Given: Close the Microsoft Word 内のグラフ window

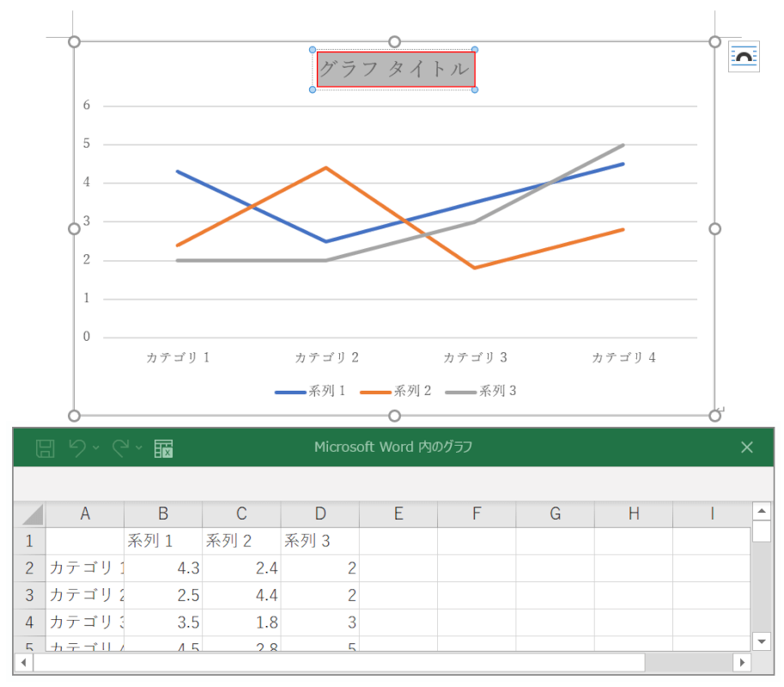Looking at the screenshot, I should (746, 447).
